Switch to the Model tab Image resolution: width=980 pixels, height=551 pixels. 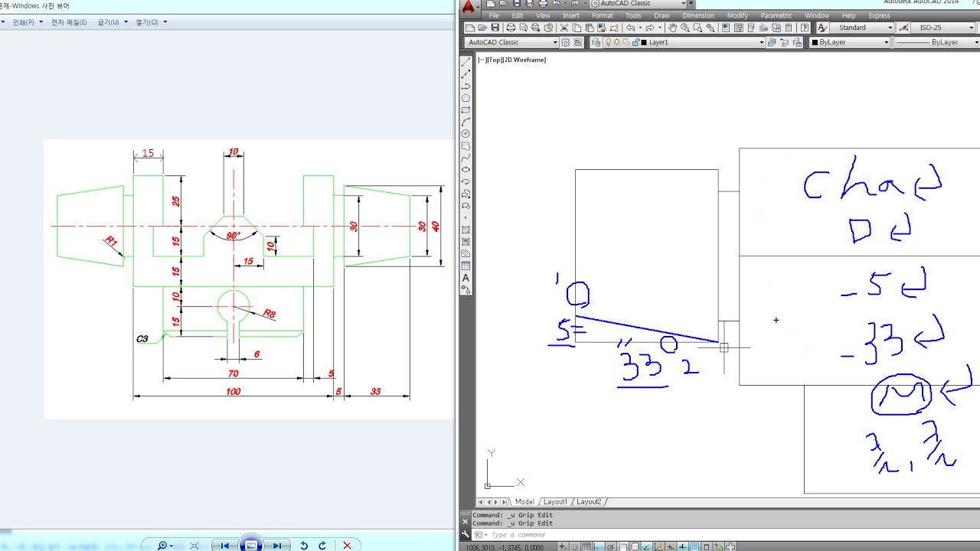tap(524, 502)
